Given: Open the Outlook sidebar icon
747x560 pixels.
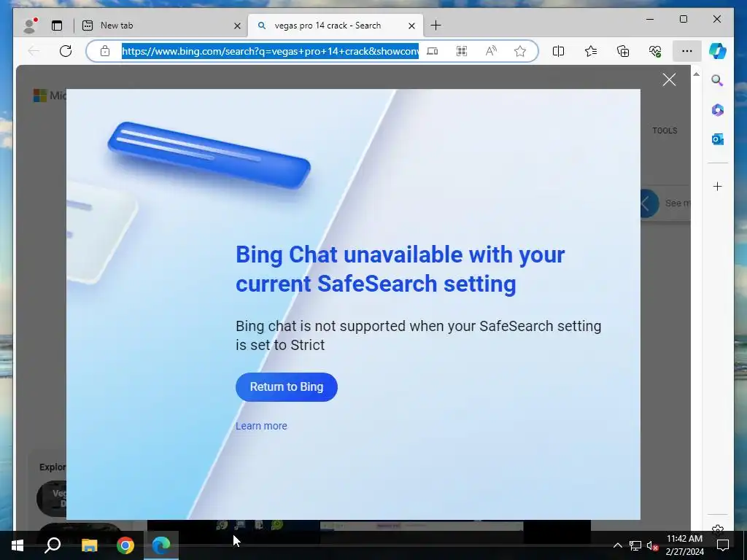Looking at the screenshot, I should point(718,139).
